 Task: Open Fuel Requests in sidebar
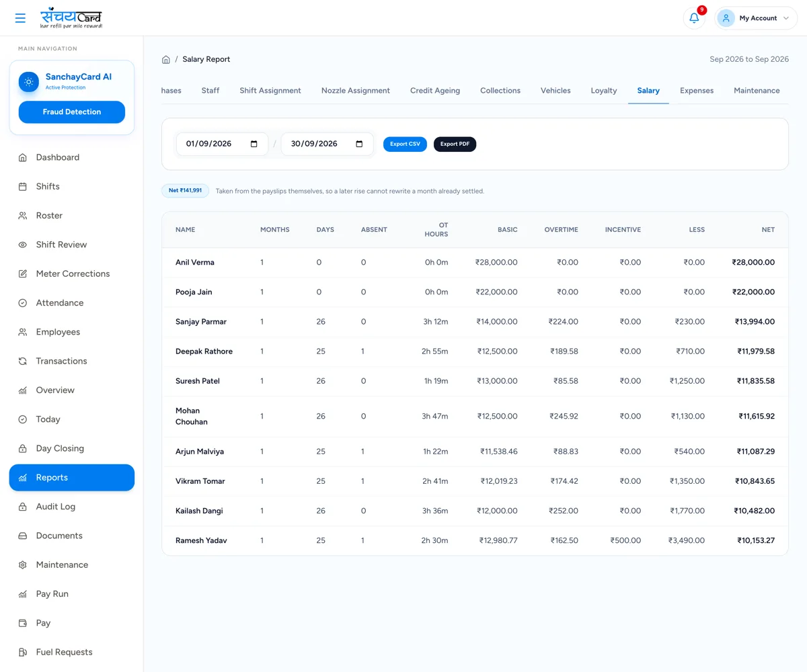pos(72,653)
